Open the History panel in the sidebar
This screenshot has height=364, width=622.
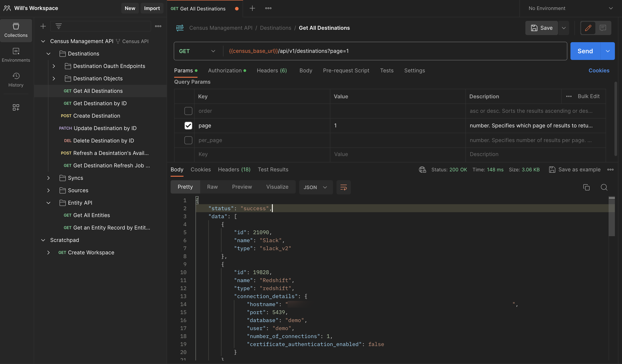(16, 80)
